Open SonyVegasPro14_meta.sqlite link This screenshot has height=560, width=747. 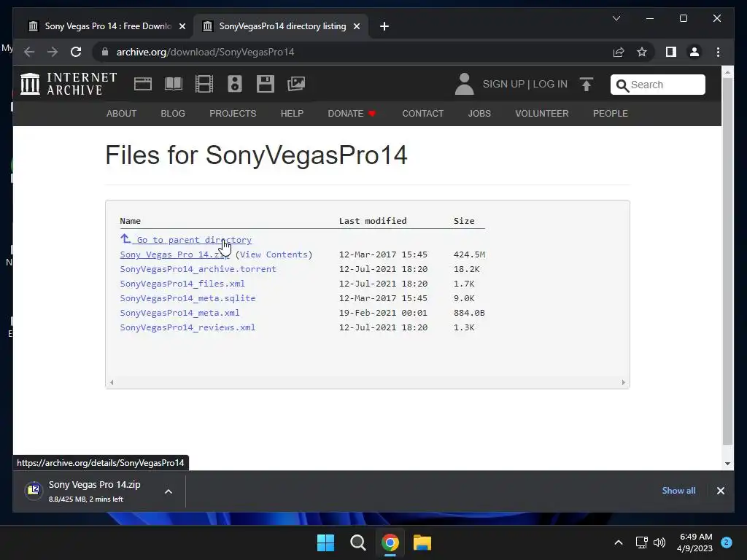(187, 298)
